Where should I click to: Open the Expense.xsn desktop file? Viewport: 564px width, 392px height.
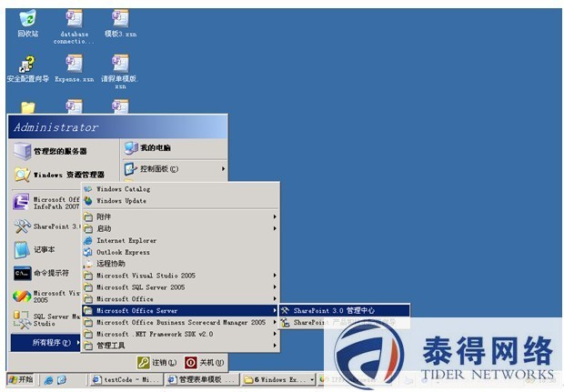pos(74,69)
